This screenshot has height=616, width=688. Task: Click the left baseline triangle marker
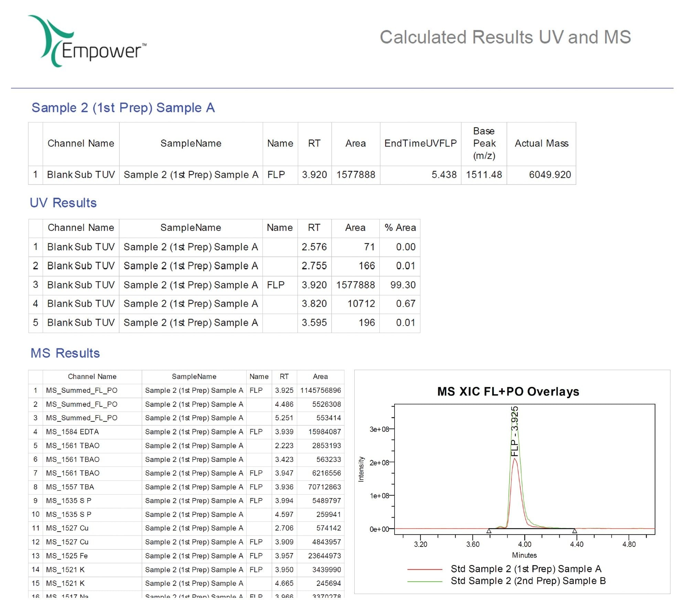(x=489, y=531)
